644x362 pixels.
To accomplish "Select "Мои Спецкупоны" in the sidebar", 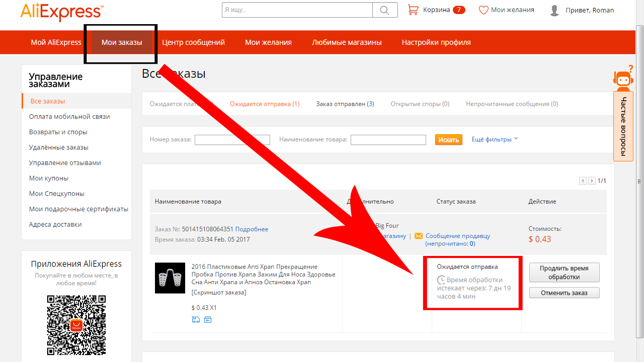I will tap(57, 194).
